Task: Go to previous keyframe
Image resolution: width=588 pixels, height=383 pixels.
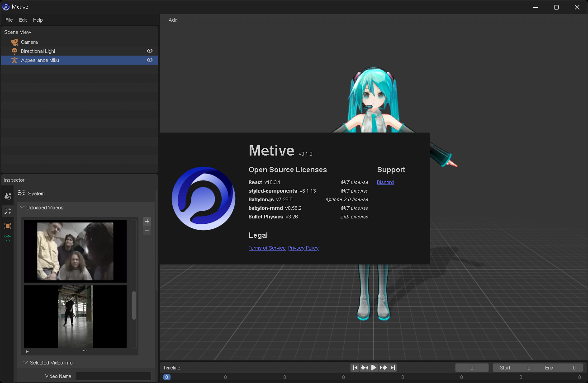Action: [x=364, y=368]
